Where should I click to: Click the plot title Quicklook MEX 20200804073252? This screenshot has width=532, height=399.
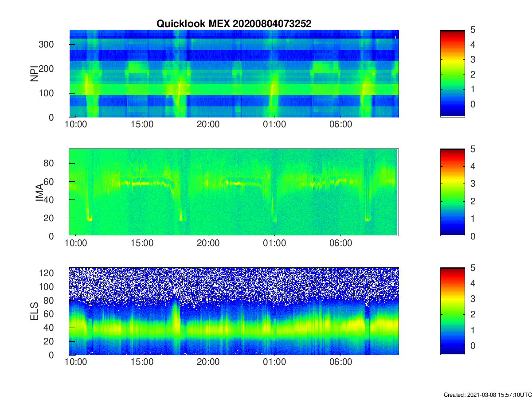pyautogui.click(x=234, y=24)
